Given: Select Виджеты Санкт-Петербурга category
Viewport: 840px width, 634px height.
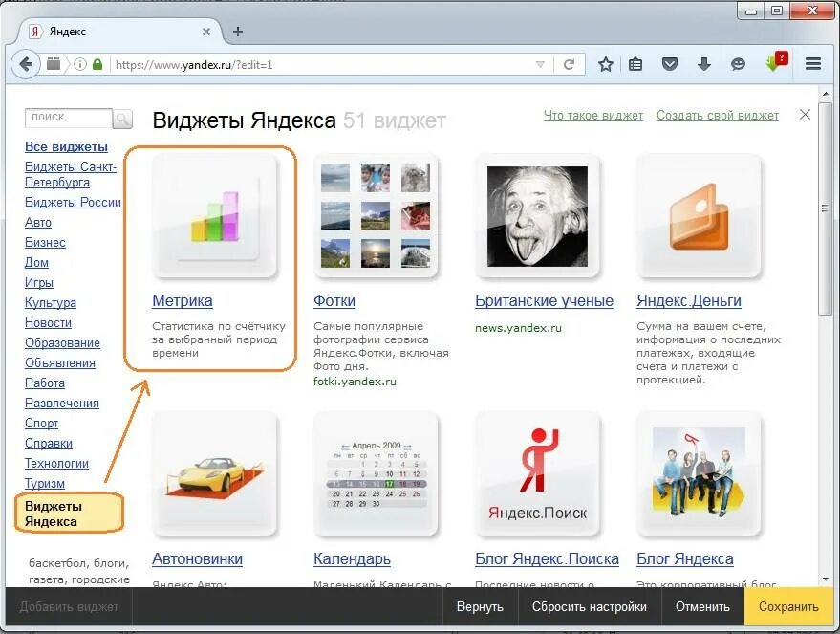Looking at the screenshot, I should click(x=70, y=174).
